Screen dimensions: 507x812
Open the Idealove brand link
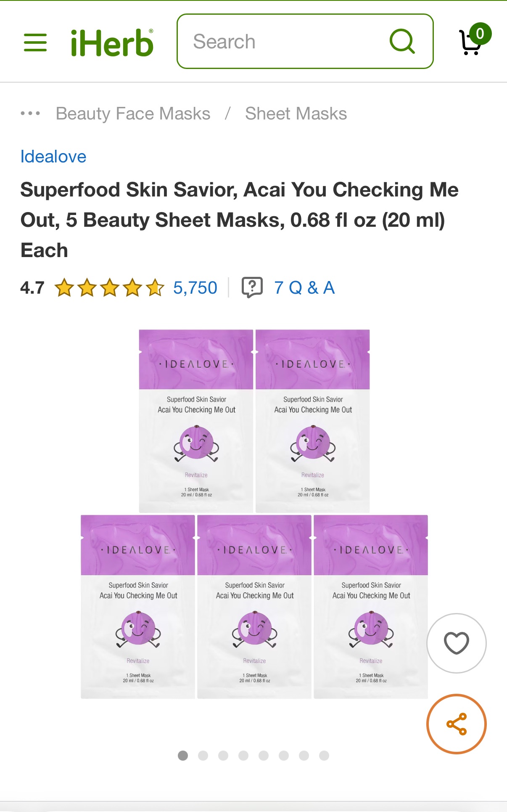(53, 157)
